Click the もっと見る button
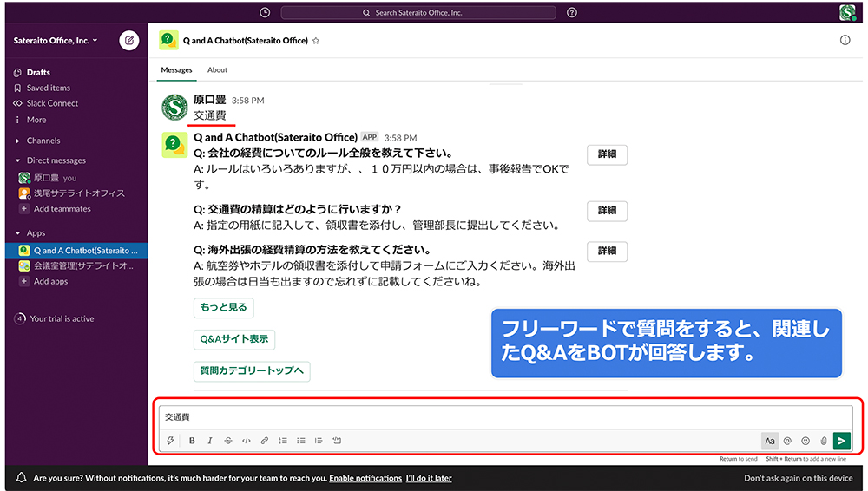 click(224, 308)
